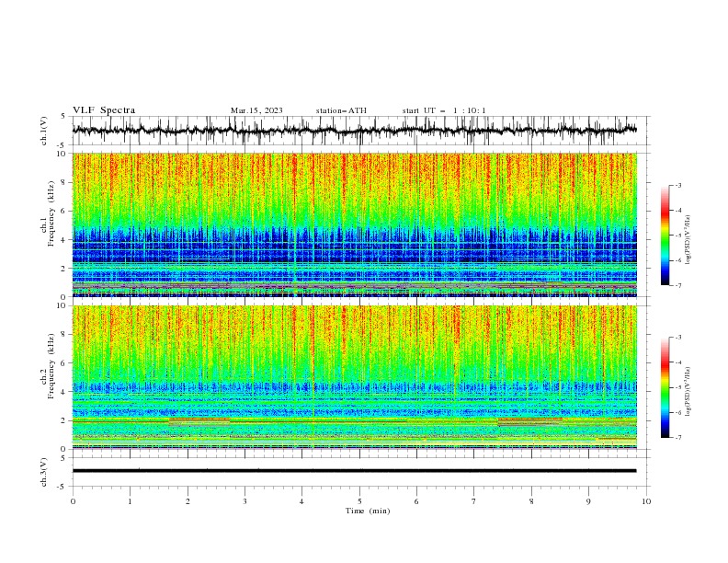Click the "-5" voltage tick on ch.3(V) axis

click(x=63, y=487)
